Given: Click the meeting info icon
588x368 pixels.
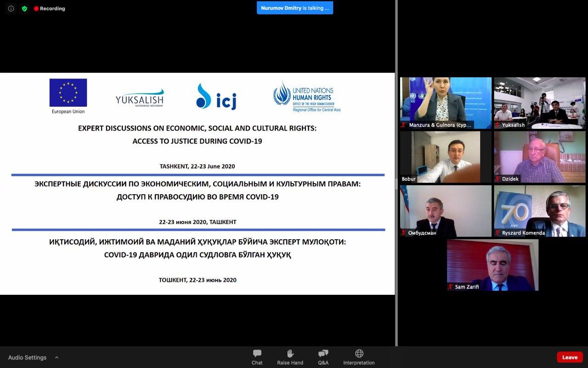Looking at the screenshot, I should (x=11, y=9).
